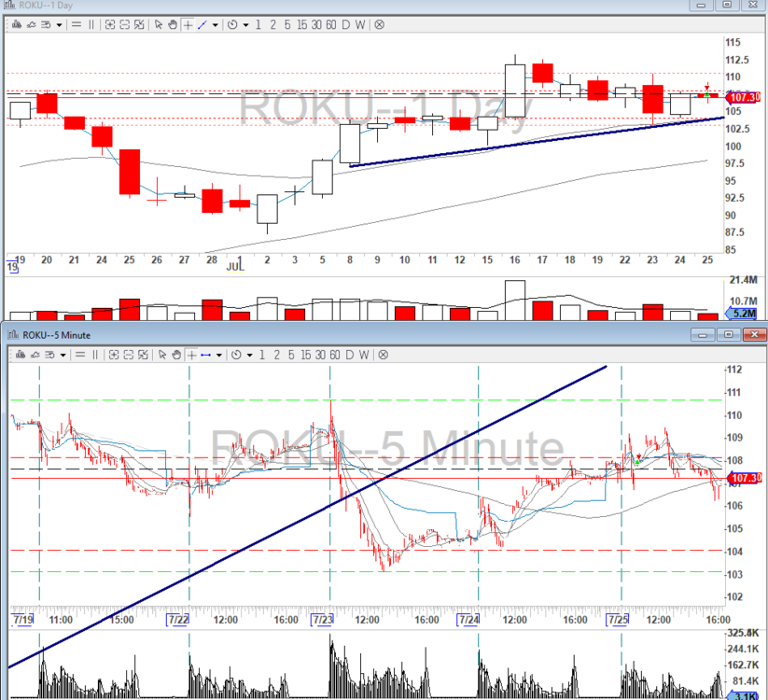Image resolution: width=768 pixels, height=700 pixels.
Task: Click the trendline drawing tool in daily chart
Action: pos(202,24)
